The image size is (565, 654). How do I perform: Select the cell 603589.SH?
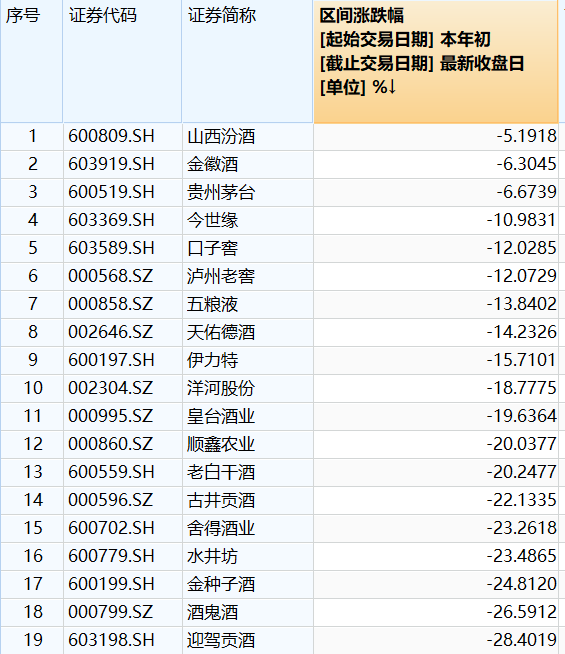pos(123,249)
